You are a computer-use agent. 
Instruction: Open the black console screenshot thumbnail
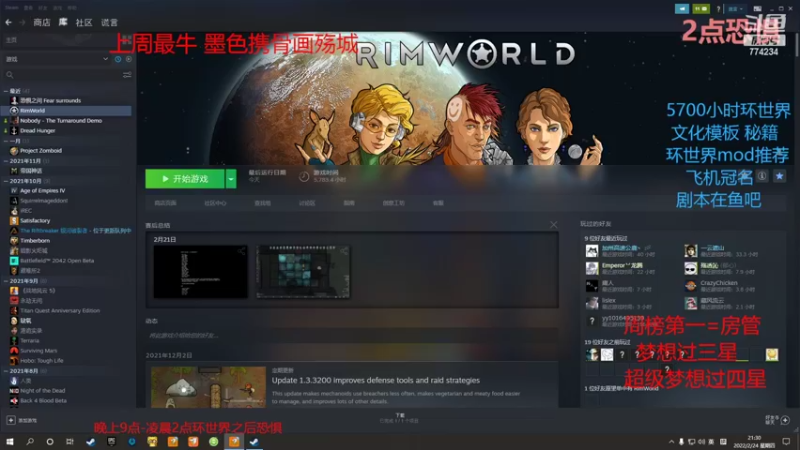pyautogui.click(x=201, y=271)
